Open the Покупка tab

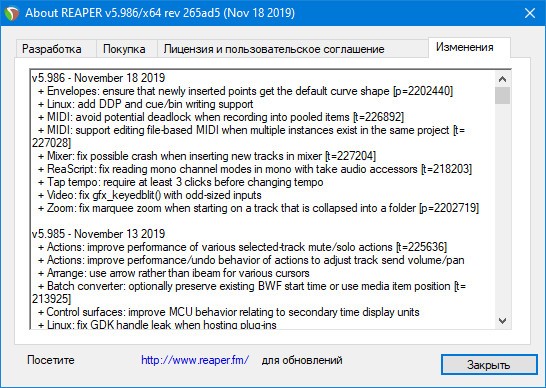click(x=124, y=49)
